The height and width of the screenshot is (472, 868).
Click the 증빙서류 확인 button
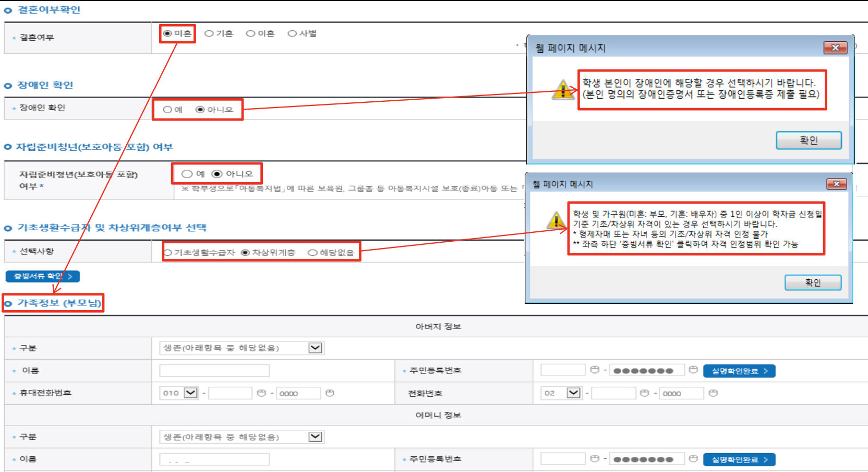42,276
